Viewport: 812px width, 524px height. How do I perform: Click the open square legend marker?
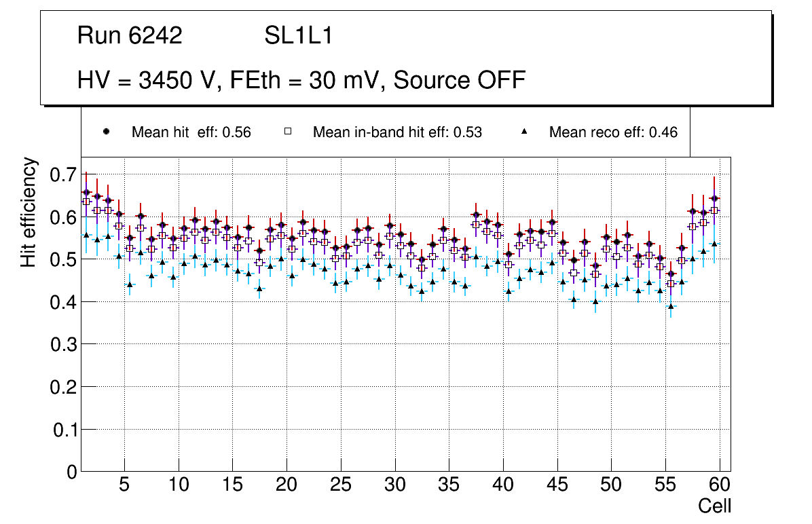[x=287, y=132]
